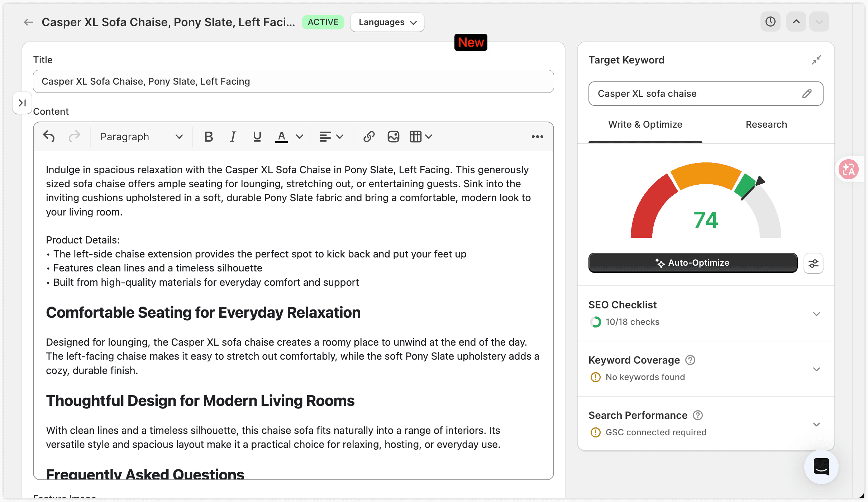
Task: Click bullet 'Features clean lines and a timeless silhouette'
Action: (x=158, y=268)
